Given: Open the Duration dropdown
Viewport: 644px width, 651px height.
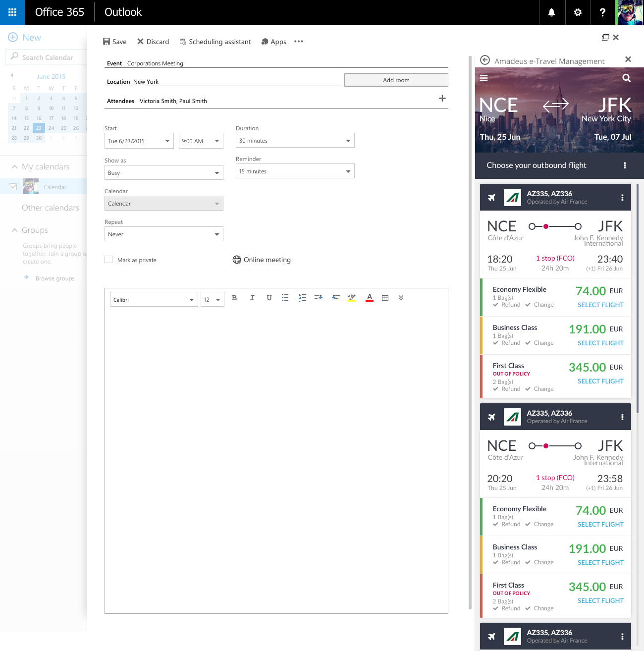Looking at the screenshot, I should pyautogui.click(x=295, y=140).
